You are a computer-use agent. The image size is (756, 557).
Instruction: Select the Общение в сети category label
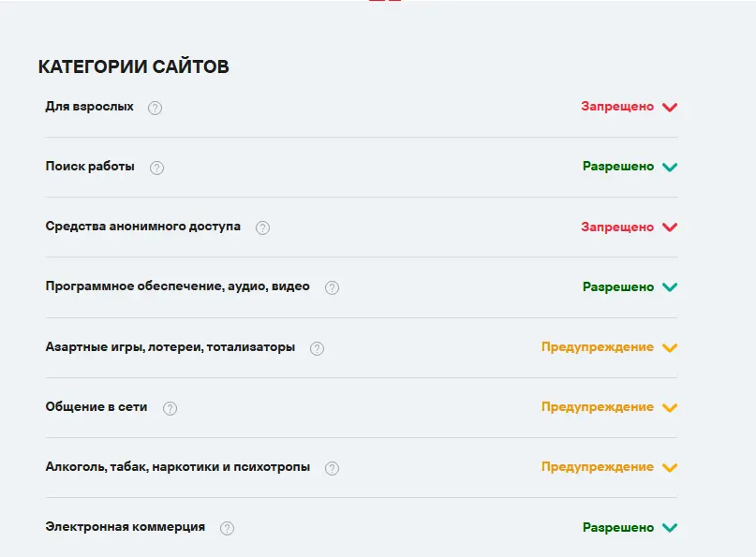pyautogui.click(x=96, y=406)
